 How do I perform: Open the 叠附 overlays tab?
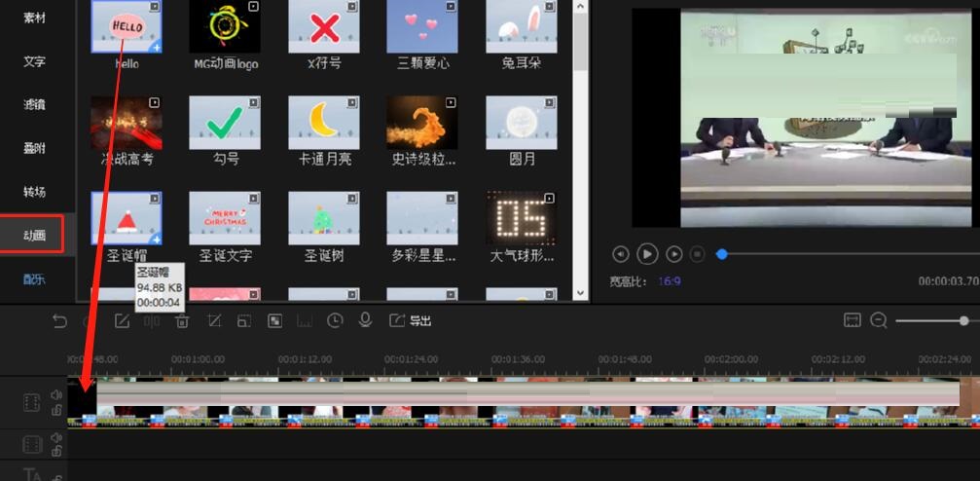pyautogui.click(x=34, y=148)
